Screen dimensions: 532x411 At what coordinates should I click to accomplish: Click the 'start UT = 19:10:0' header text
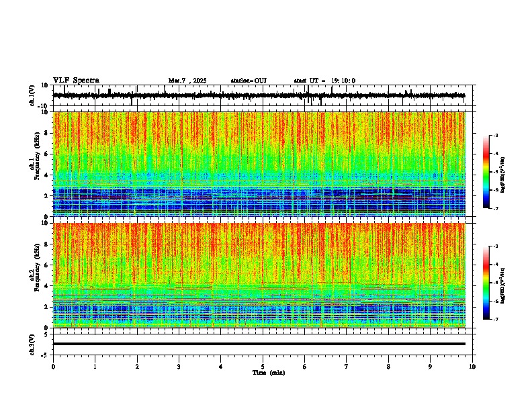[324, 81]
